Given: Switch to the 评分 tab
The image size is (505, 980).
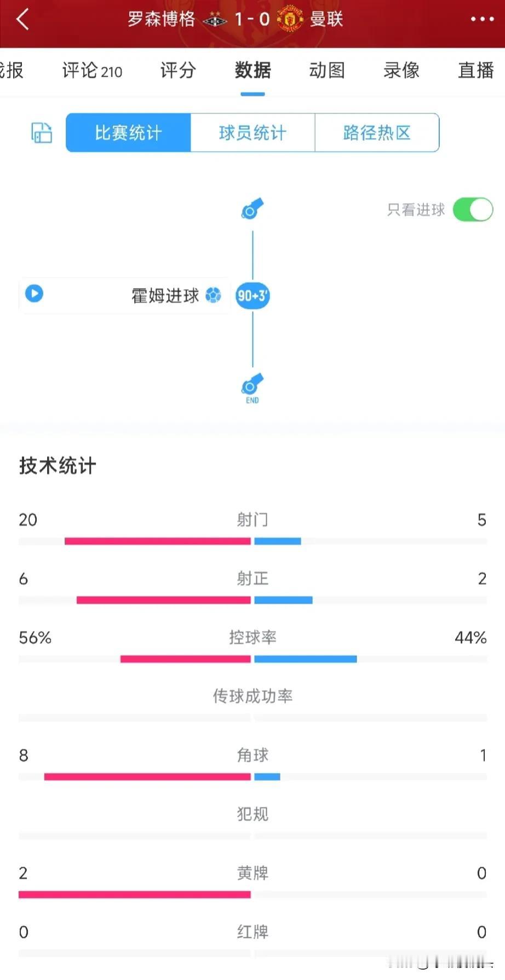Looking at the screenshot, I should click(x=178, y=71).
